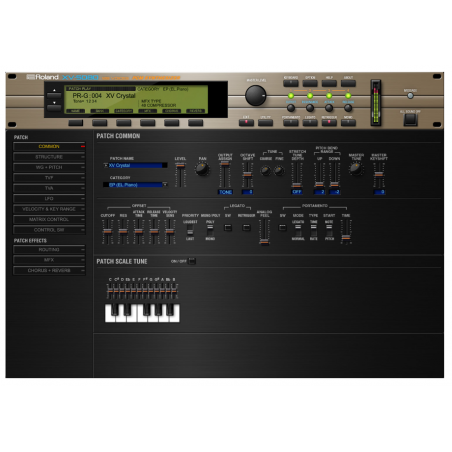The width and height of the screenshot is (452, 452).
Task: Click the All Sound Off button
Action: pos(410,119)
